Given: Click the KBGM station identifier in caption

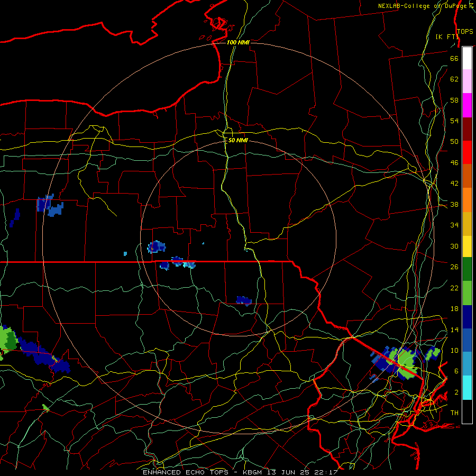Looking at the screenshot, I should (x=252, y=472).
